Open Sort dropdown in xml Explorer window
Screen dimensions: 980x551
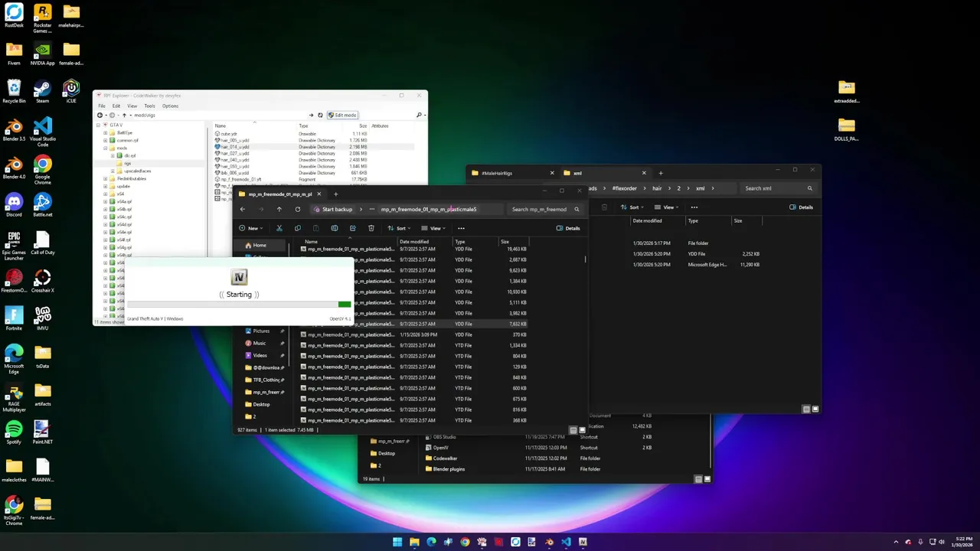(x=632, y=207)
